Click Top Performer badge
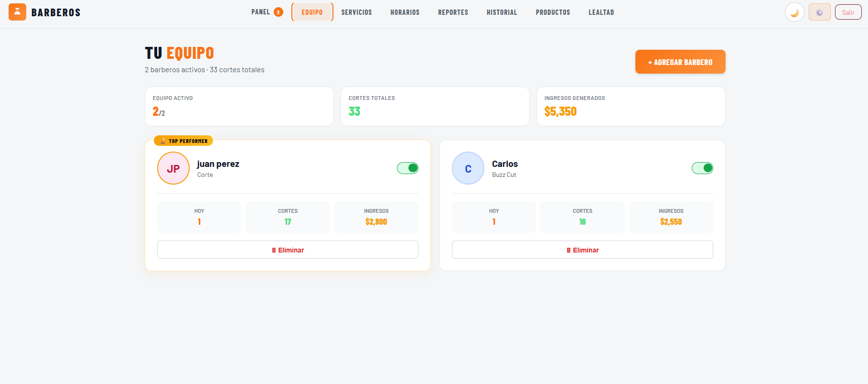The width and height of the screenshot is (868, 384). point(183,141)
